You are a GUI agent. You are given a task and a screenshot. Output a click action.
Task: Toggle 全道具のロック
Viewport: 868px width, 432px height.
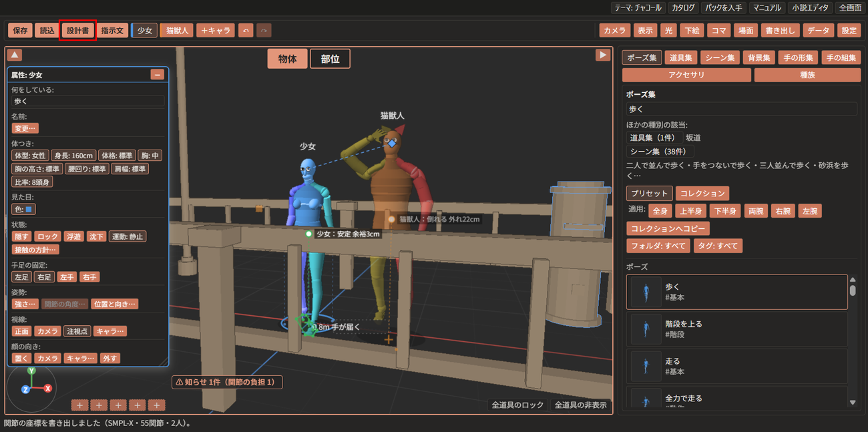(x=518, y=405)
